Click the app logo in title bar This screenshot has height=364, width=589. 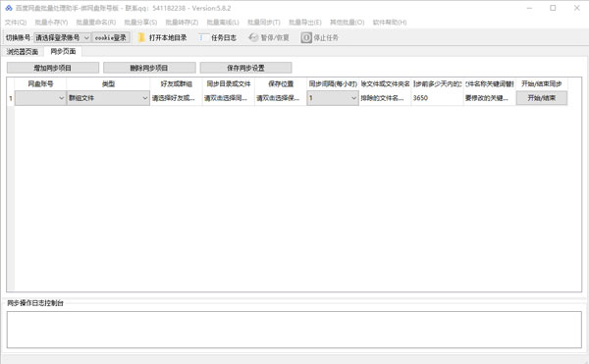[x=9, y=8]
